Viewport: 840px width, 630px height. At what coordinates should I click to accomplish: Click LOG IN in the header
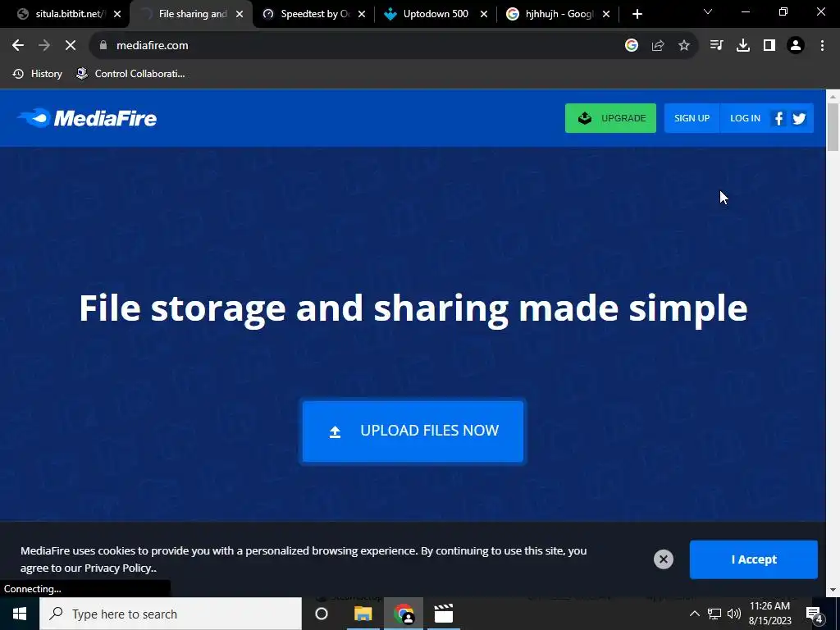[745, 118]
